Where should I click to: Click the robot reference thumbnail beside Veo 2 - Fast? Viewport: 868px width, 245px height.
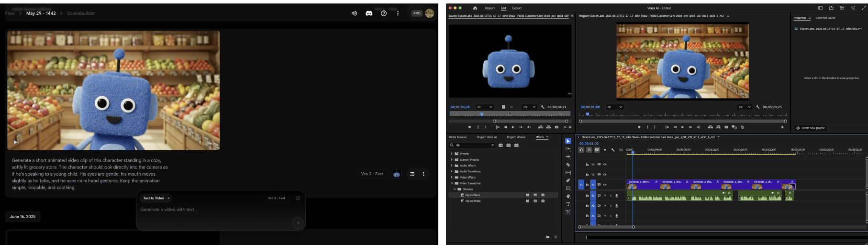397,174
